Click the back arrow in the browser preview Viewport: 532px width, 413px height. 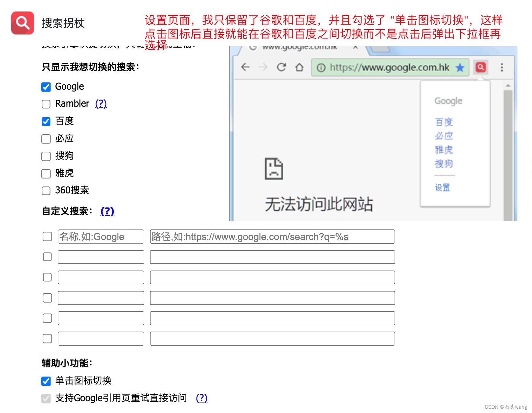coord(245,67)
